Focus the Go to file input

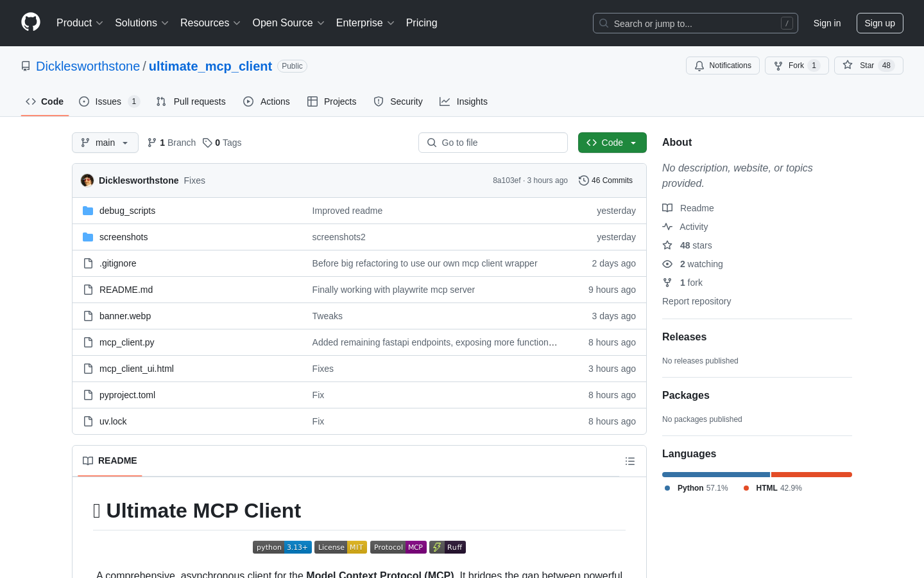[x=493, y=143]
